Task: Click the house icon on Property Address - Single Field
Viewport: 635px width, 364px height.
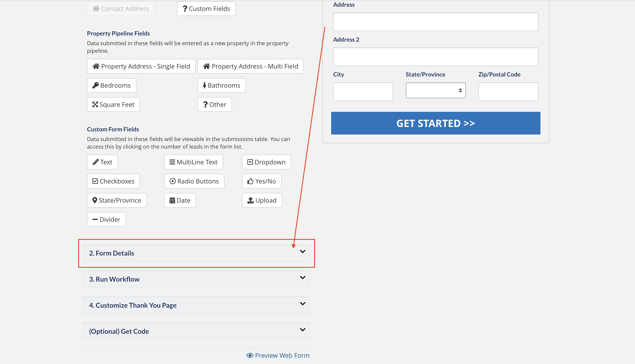Action: (96, 66)
